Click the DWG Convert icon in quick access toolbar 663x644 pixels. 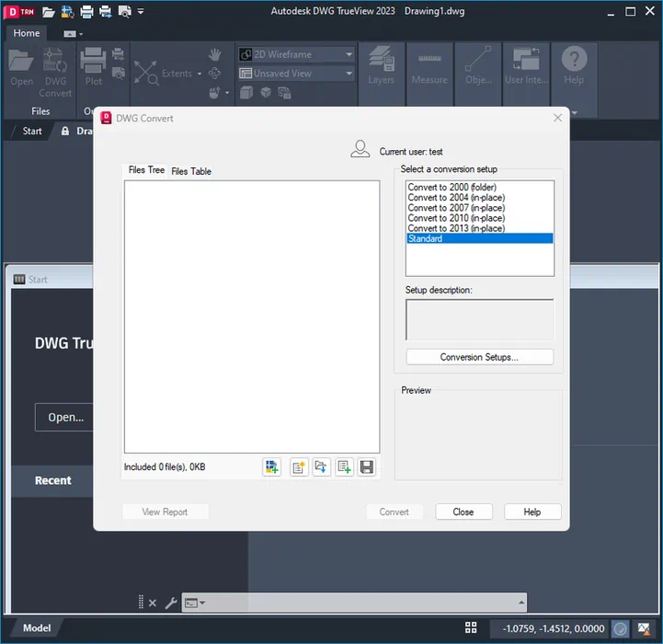click(67, 11)
